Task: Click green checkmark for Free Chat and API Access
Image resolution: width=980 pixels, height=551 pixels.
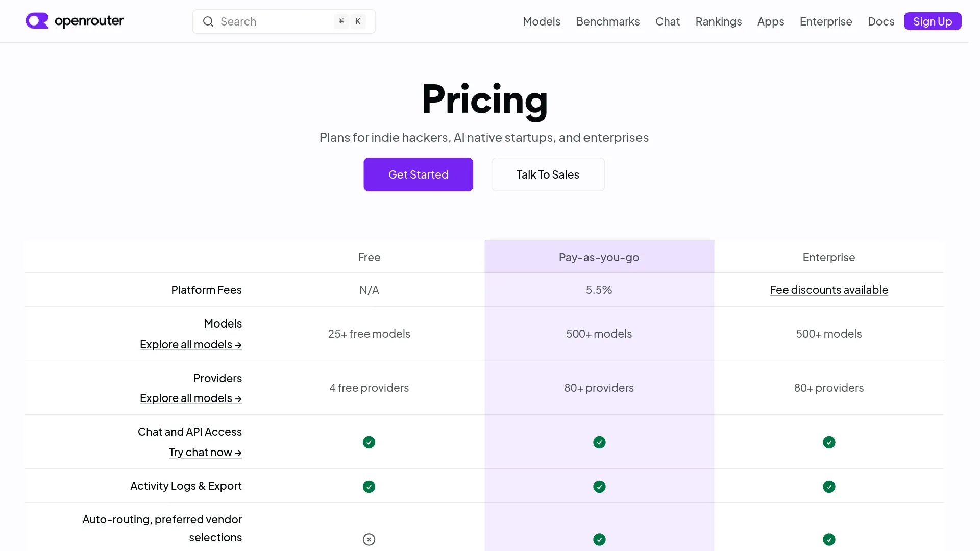Action: point(369,442)
